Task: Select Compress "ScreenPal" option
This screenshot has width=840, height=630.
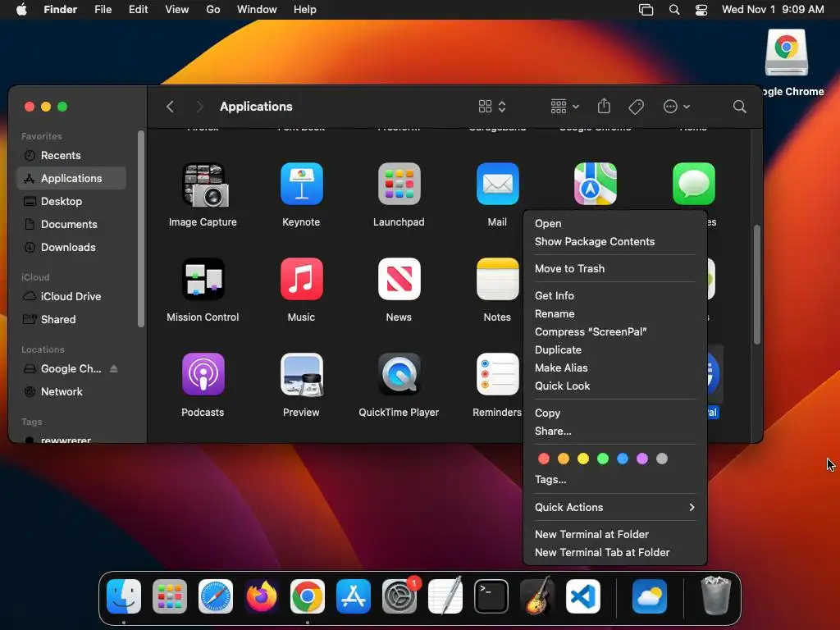Action: 615,331
